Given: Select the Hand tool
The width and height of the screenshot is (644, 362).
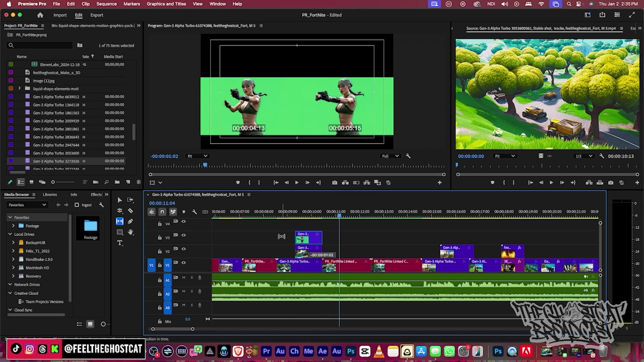Looking at the screenshot, I should [131, 232].
